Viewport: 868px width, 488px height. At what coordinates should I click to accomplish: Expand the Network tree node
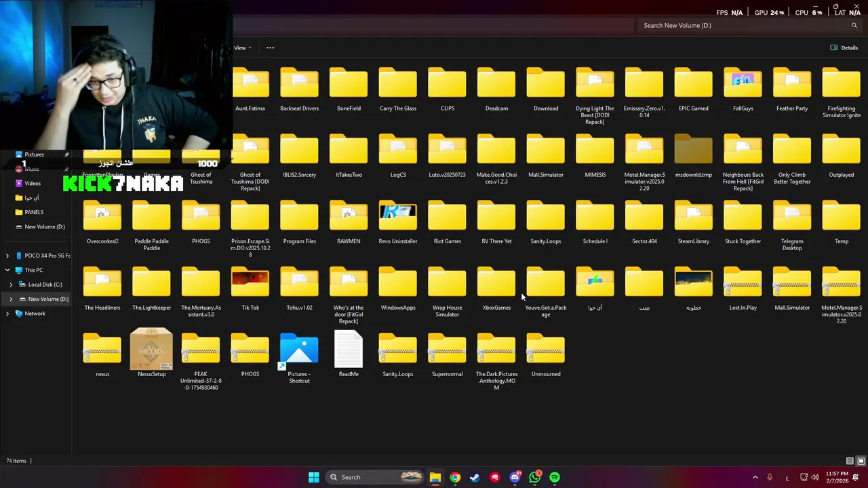point(7,313)
